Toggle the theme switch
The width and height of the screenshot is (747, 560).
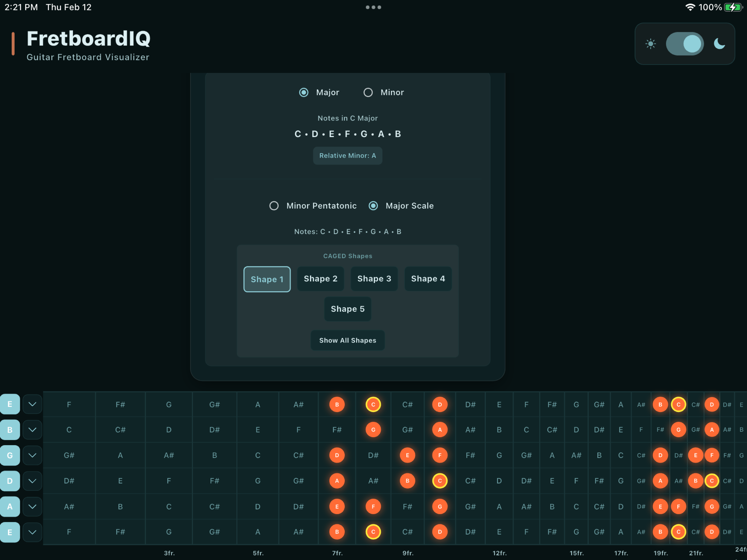tap(685, 44)
